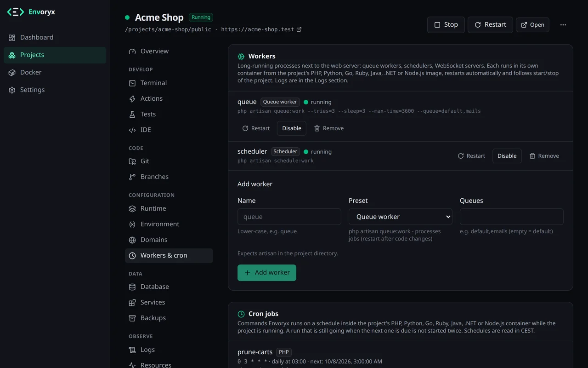This screenshot has width=588, height=368.
Task: Open the Git section
Action: click(x=169, y=161)
